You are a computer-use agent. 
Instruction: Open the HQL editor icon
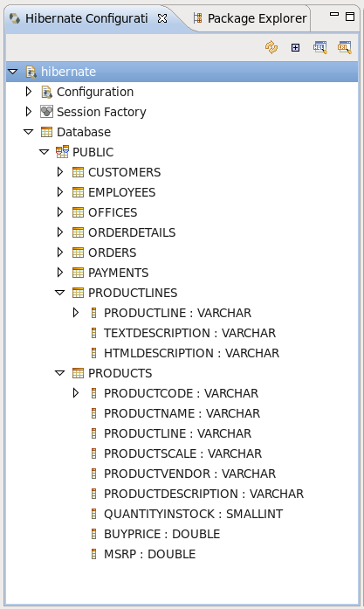pyautogui.click(x=320, y=47)
